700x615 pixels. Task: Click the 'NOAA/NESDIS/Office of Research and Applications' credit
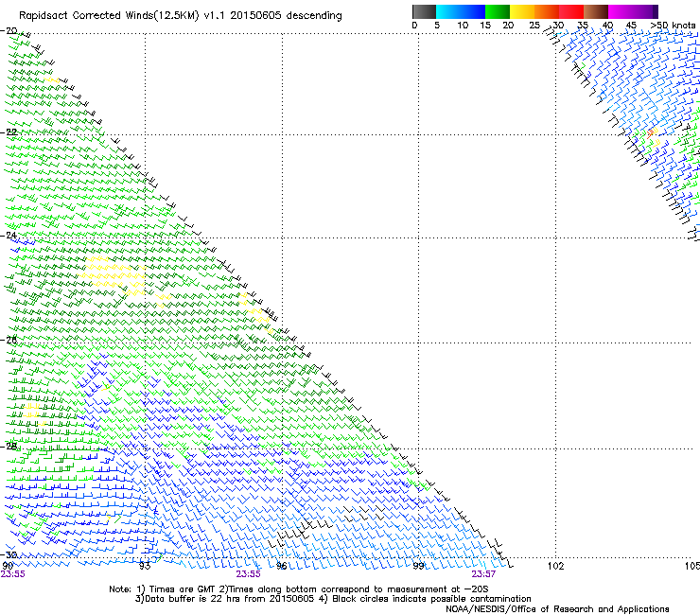[x=557, y=609]
